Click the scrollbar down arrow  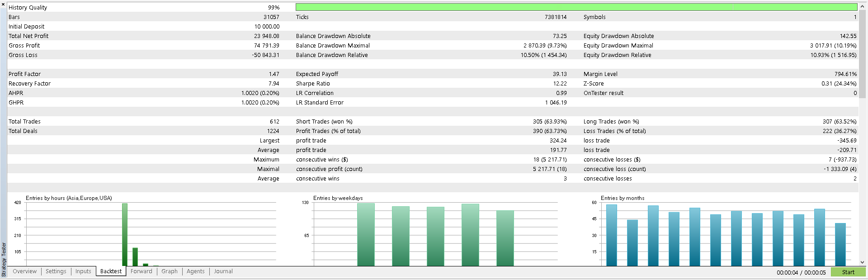point(862,262)
